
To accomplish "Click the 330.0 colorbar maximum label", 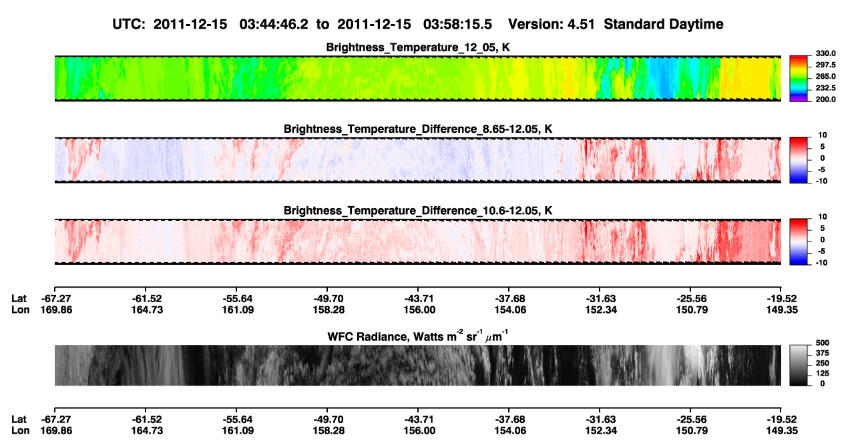I will [825, 53].
